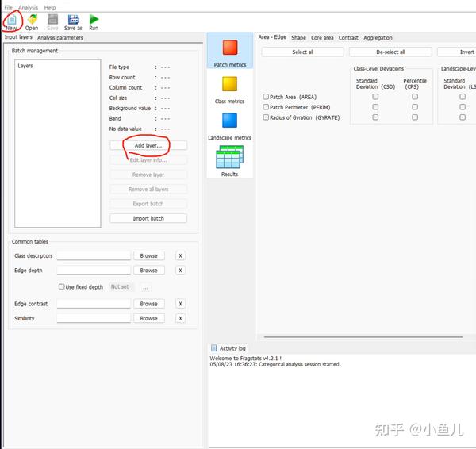Open the Core area tab
Image resolution: width=476 pixels, height=449 pixels.
click(322, 37)
